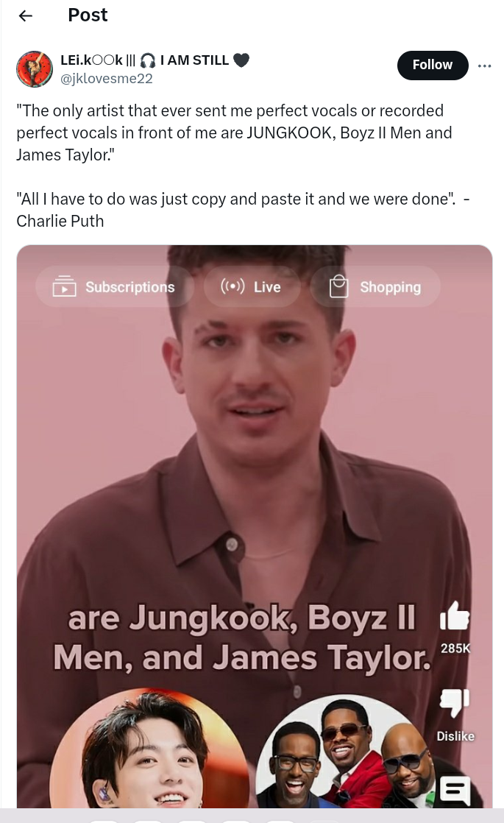
Task: Click the Live broadcast signal icon
Action: pyautogui.click(x=233, y=286)
